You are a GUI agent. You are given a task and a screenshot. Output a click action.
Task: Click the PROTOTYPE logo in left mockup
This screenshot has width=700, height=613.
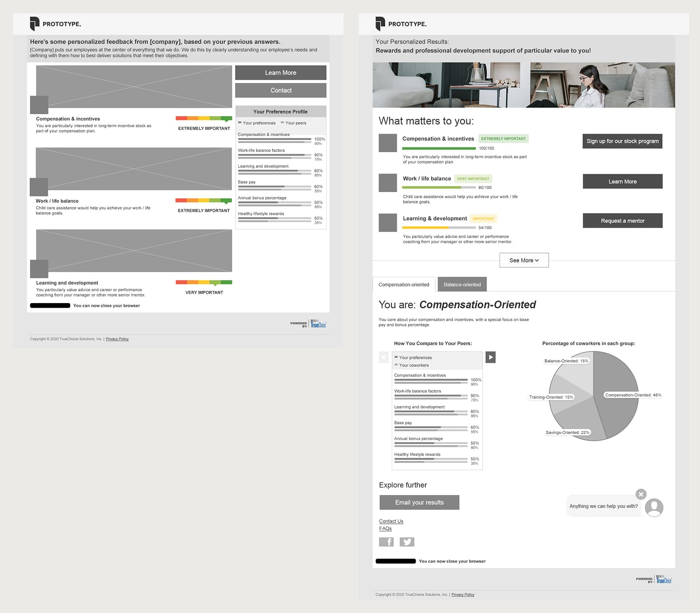pyautogui.click(x=55, y=24)
